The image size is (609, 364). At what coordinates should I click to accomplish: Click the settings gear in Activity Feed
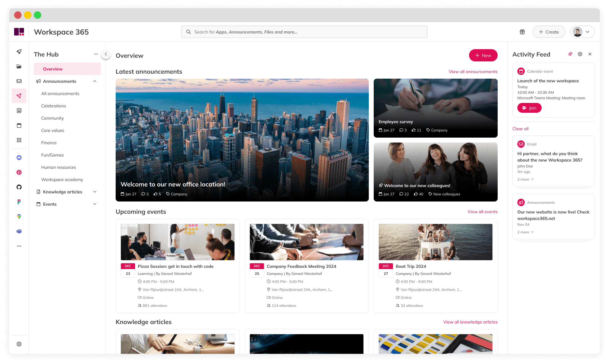click(580, 54)
